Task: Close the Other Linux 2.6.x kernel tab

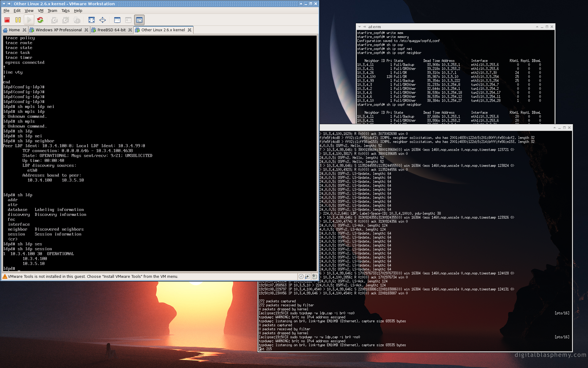Action: coord(190,30)
